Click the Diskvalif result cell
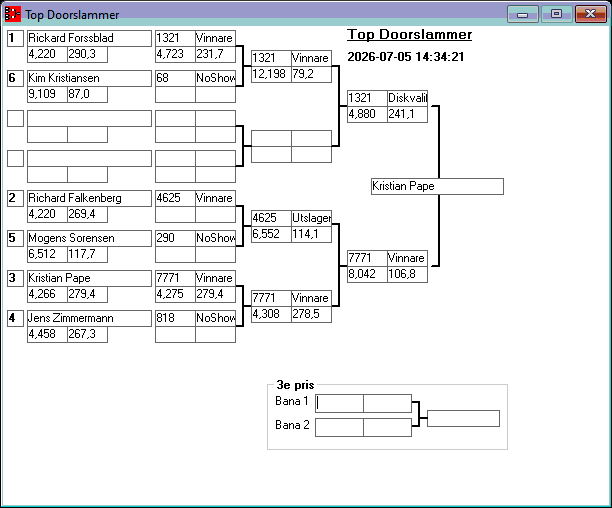612x508 pixels. (x=407, y=98)
